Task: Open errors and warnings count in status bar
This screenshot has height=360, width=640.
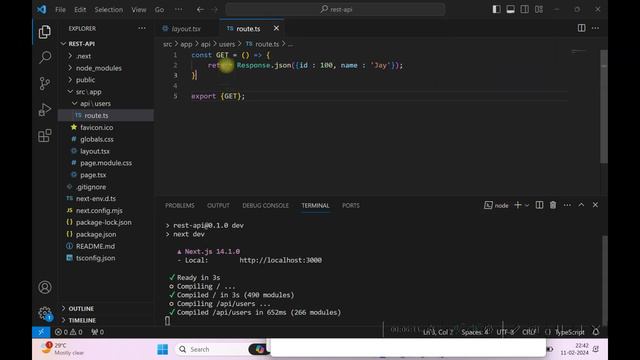Action: click(x=69, y=332)
